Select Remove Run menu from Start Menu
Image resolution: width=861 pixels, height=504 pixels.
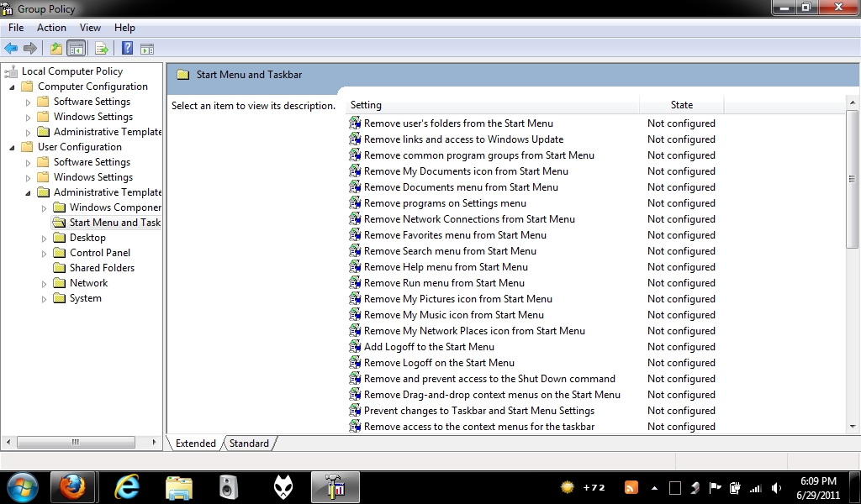tap(444, 283)
